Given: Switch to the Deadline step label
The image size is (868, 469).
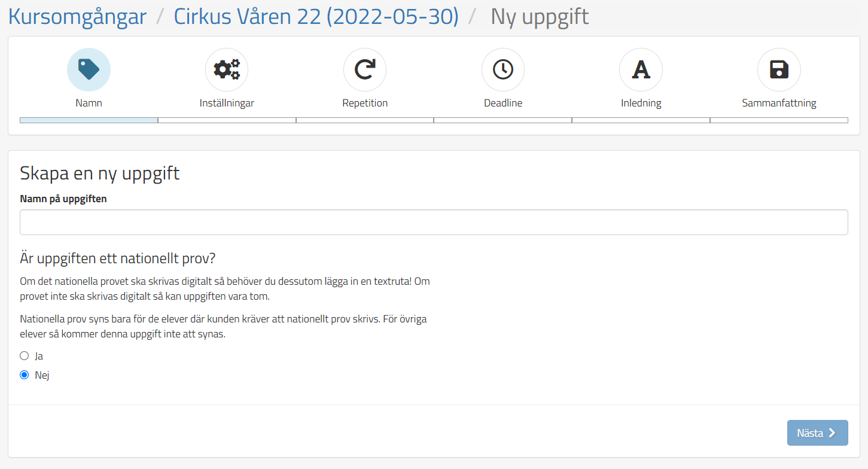Looking at the screenshot, I should [x=503, y=103].
